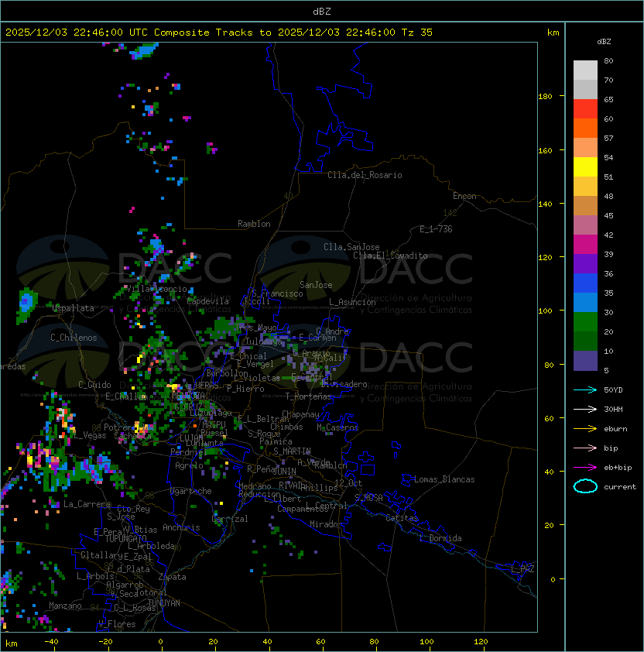Click the 'L_PAZ' map label
Screen dimensions: 644x652
pos(522,569)
